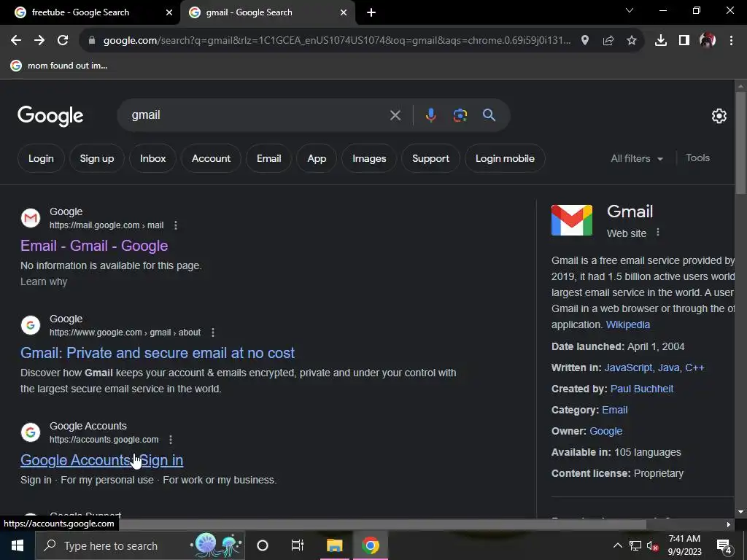This screenshot has width=747, height=560.
Task: Filter results with the Login chip
Action: coord(41,158)
